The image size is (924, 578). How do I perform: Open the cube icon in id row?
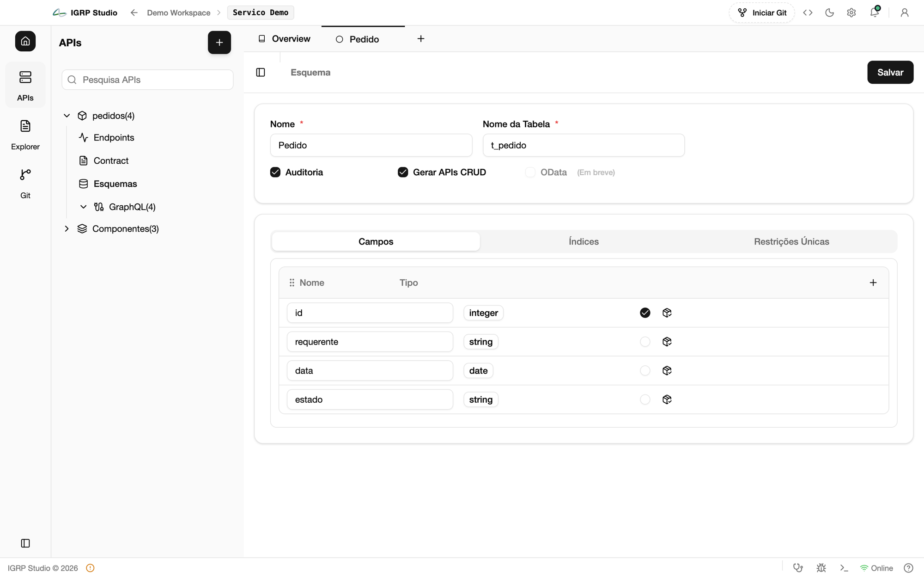[x=667, y=313]
